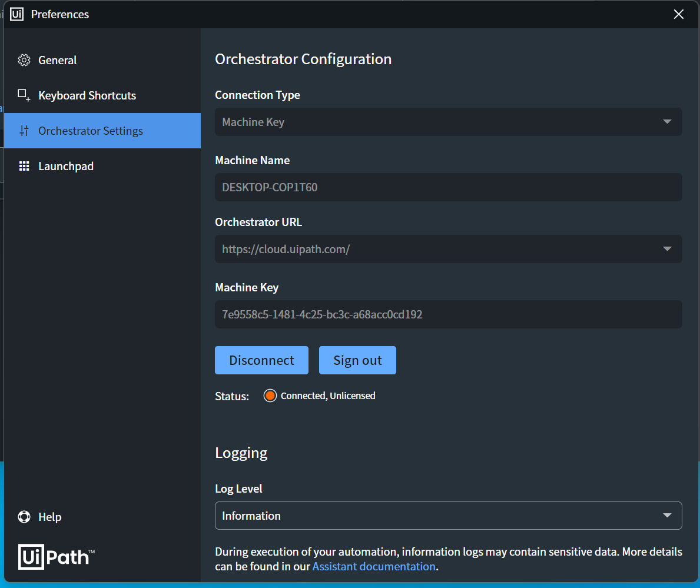Open the General preferences tab
This screenshot has height=588, width=700.
tap(58, 60)
